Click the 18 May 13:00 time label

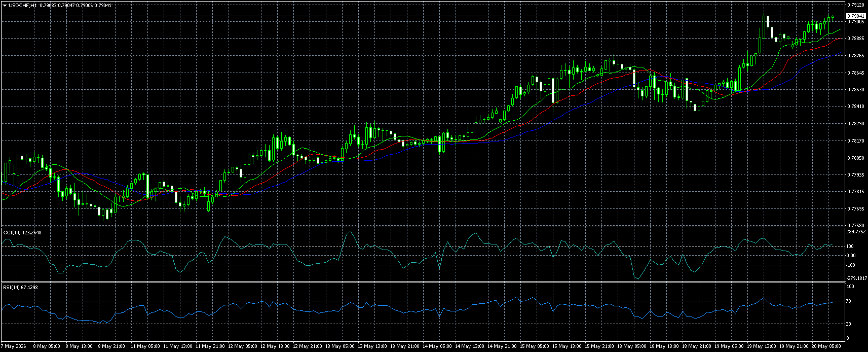tap(664, 346)
